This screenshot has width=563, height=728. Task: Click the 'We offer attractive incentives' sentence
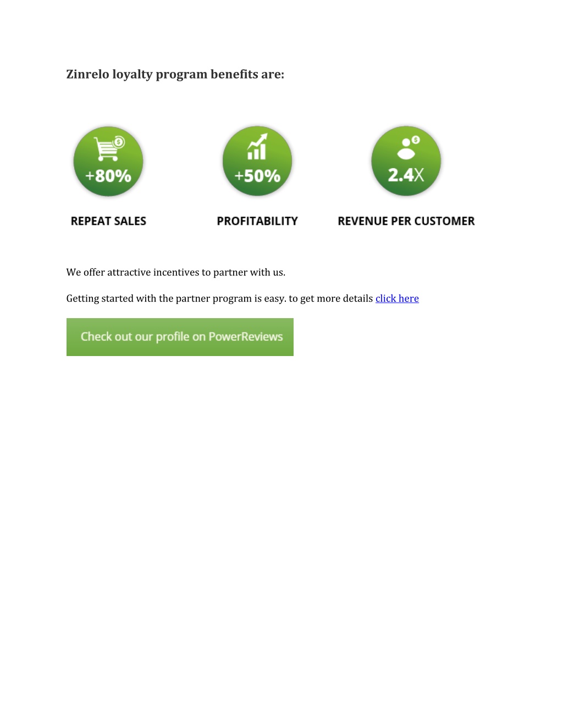[x=176, y=273]
